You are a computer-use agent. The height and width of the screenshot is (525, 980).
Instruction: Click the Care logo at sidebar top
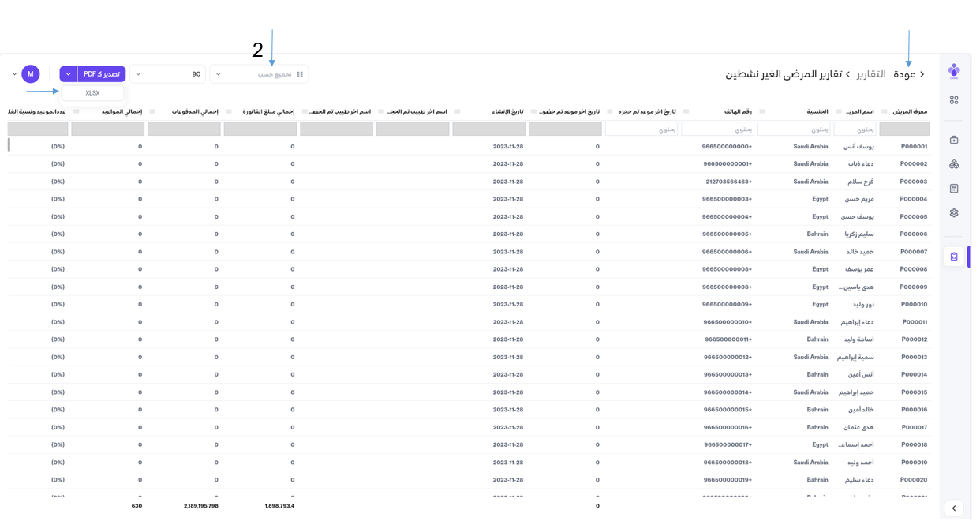tap(954, 71)
